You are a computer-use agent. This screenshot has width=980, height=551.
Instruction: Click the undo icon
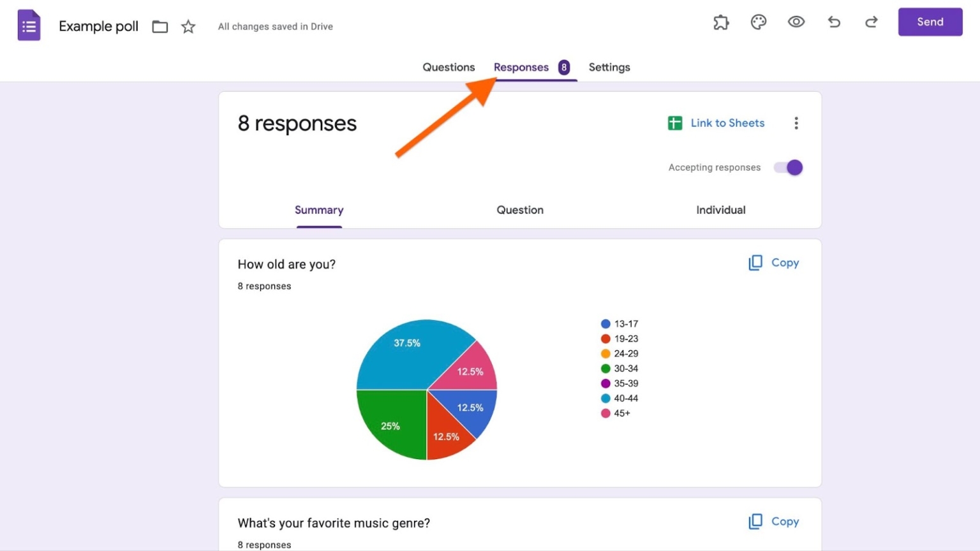pyautogui.click(x=834, y=22)
